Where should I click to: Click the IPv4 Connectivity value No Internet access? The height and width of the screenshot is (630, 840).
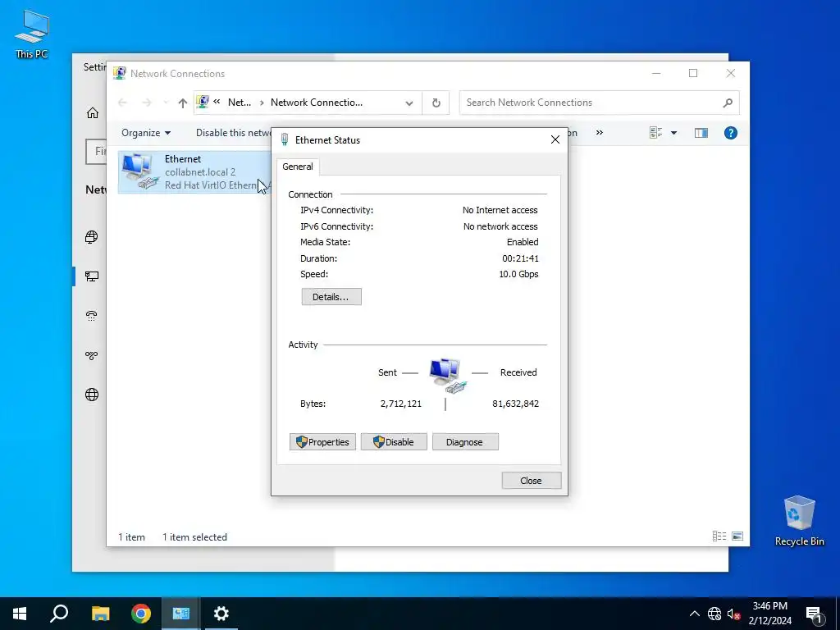click(x=500, y=210)
